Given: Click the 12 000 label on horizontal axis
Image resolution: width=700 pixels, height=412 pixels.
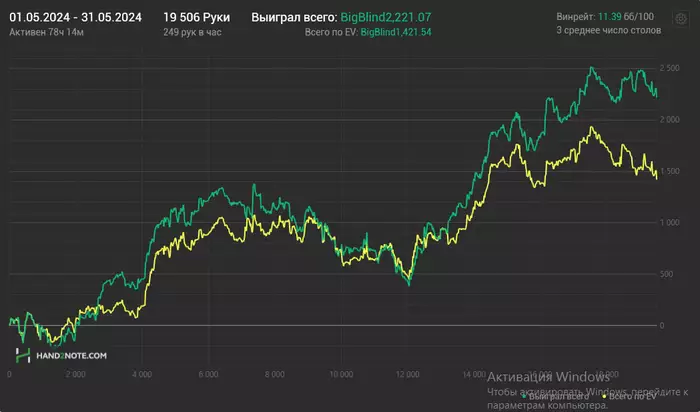Looking at the screenshot, I should 408,374.
